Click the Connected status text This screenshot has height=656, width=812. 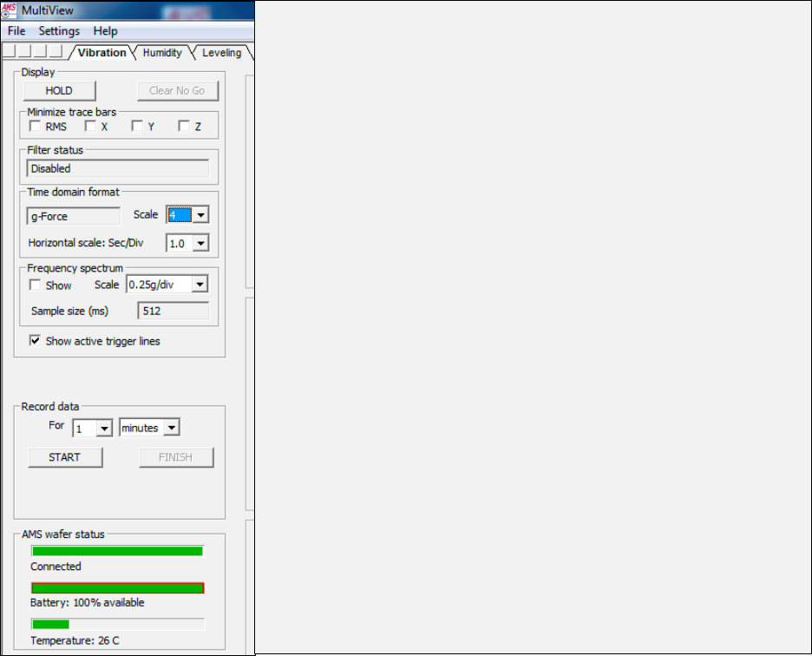pos(56,567)
